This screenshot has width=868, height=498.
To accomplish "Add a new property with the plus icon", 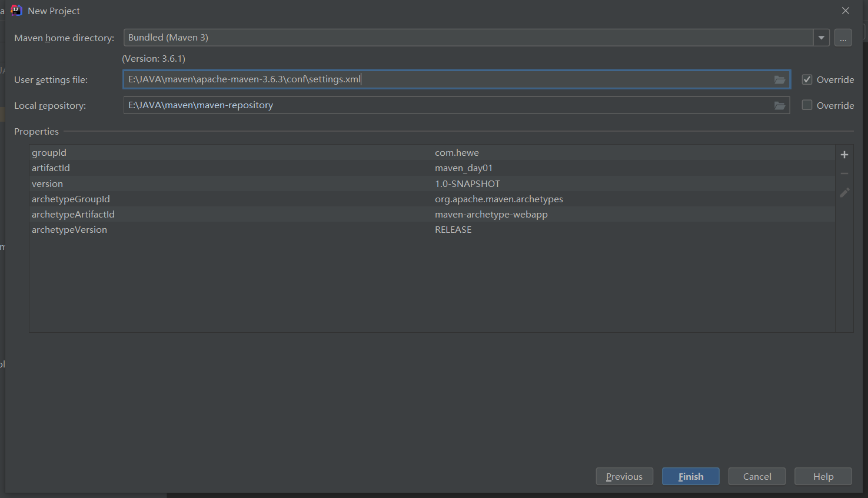I will click(844, 155).
